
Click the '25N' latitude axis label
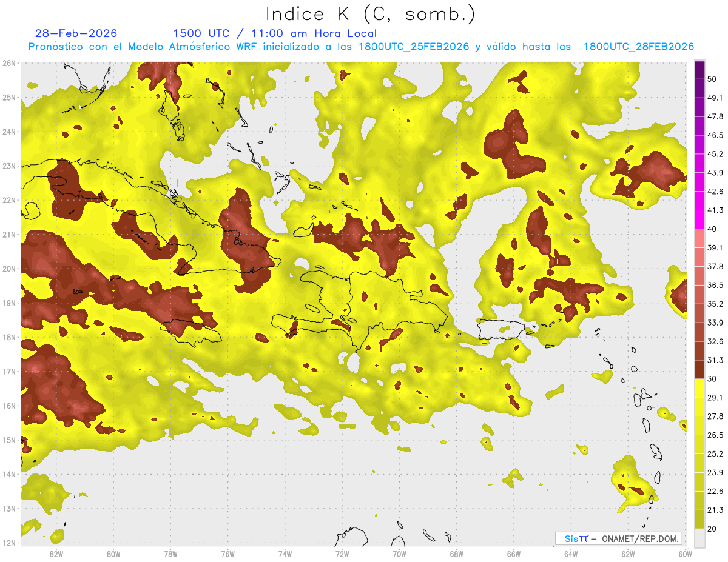[x=9, y=98]
